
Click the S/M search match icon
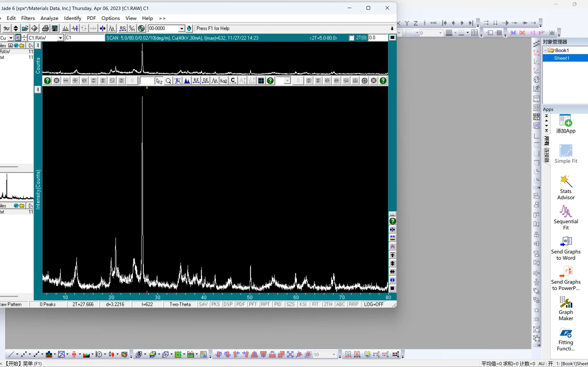pos(132,28)
